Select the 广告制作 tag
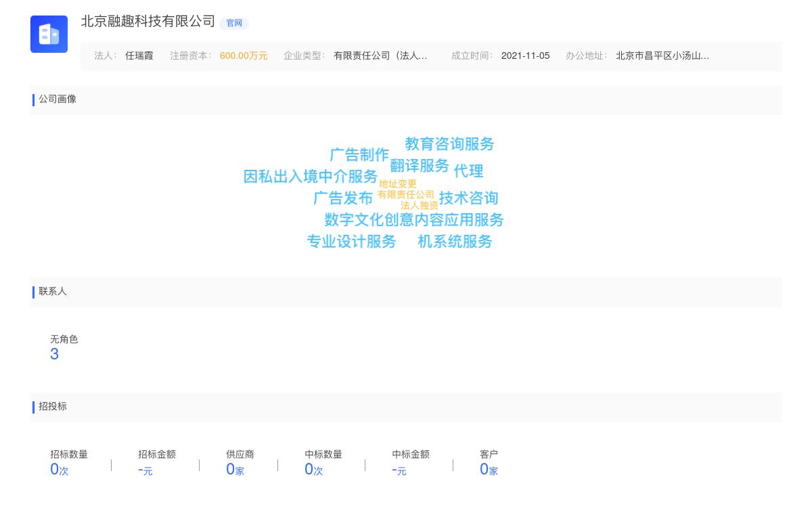 [x=359, y=155]
